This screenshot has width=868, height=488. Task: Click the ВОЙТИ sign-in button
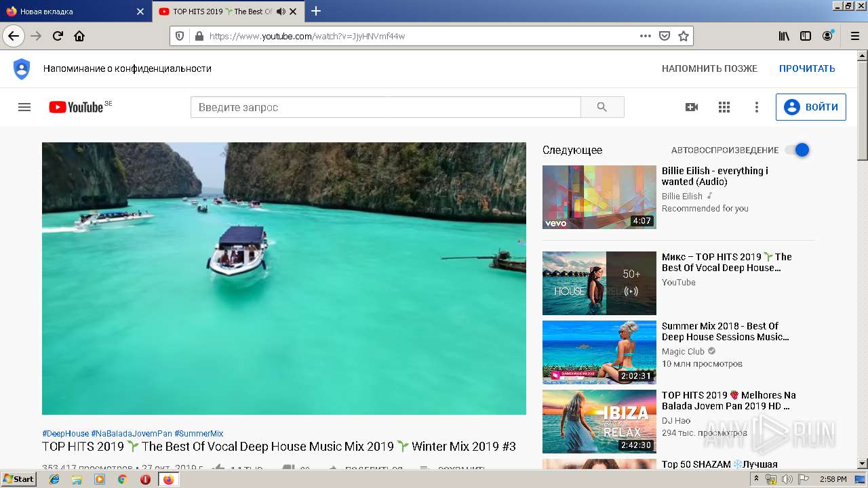[x=811, y=107]
